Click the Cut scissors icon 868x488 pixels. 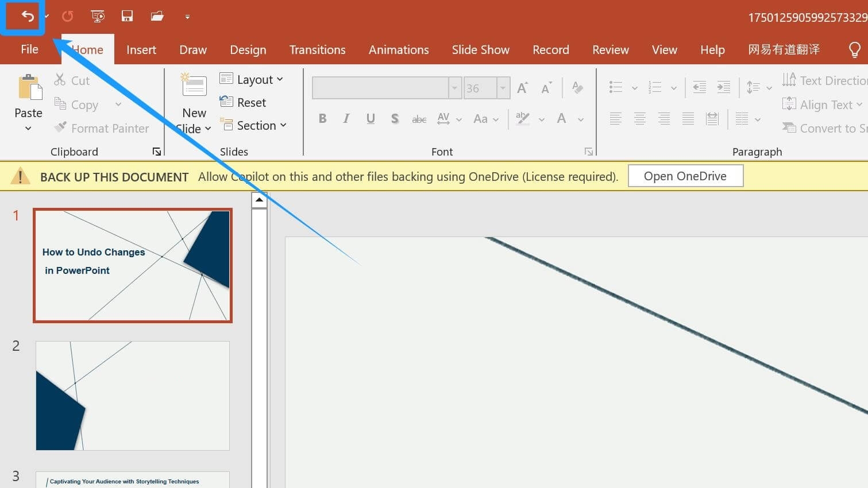tap(60, 80)
